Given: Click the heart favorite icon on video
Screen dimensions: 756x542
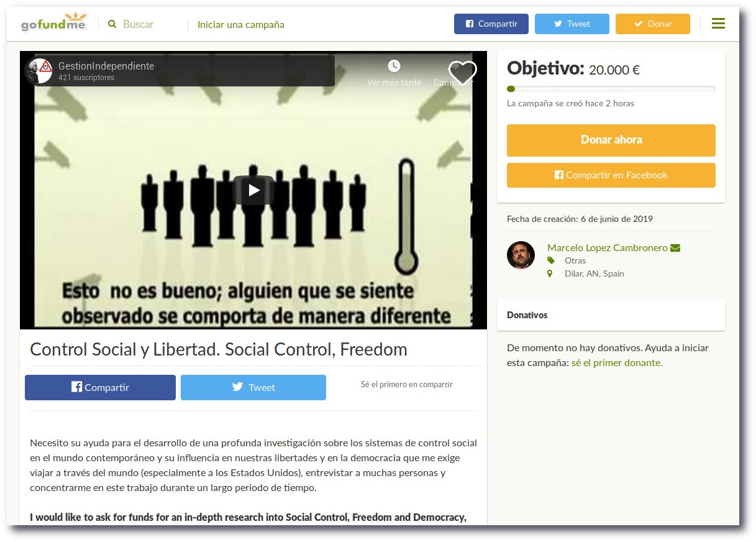Looking at the screenshot, I should pos(463,73).
